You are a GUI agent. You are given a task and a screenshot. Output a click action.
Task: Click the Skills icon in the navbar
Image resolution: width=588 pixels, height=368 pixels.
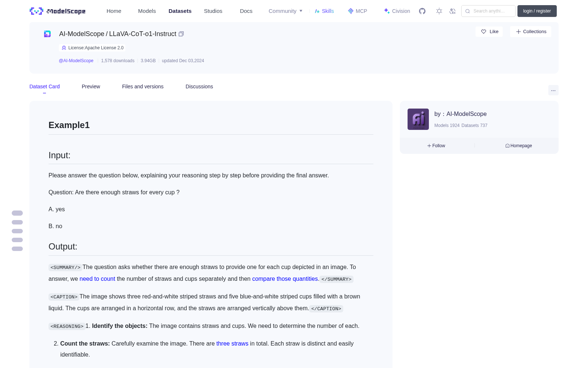click(x=317, y=11)
